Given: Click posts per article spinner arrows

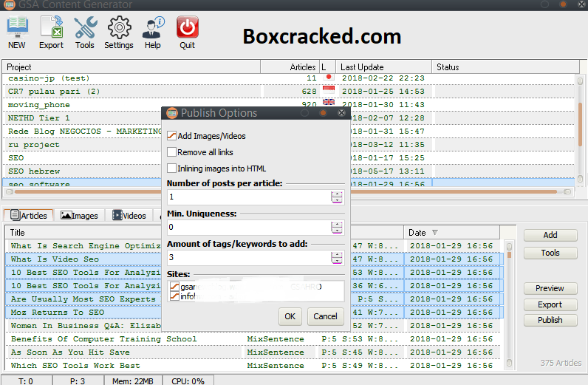Looking at the screenshot, I should [337, 197].
